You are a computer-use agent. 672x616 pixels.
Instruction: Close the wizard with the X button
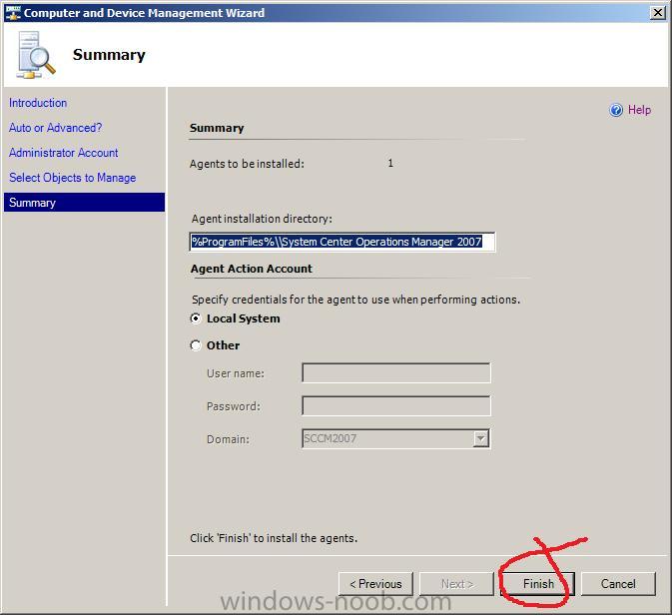click(658, 12)
